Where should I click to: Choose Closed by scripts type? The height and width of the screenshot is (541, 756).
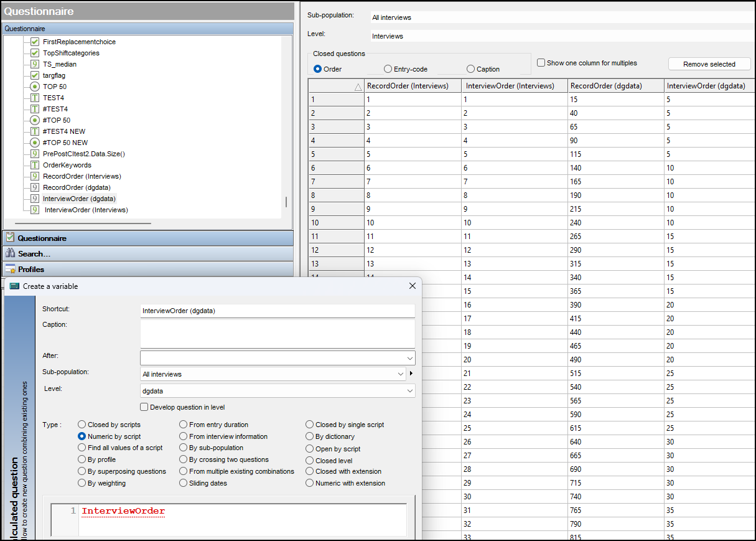[x=82, y=425]
